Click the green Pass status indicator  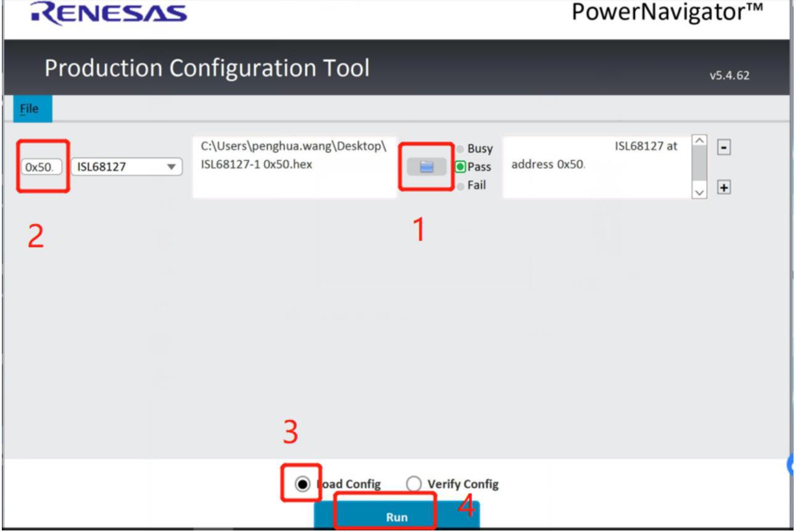coord(460,167)
